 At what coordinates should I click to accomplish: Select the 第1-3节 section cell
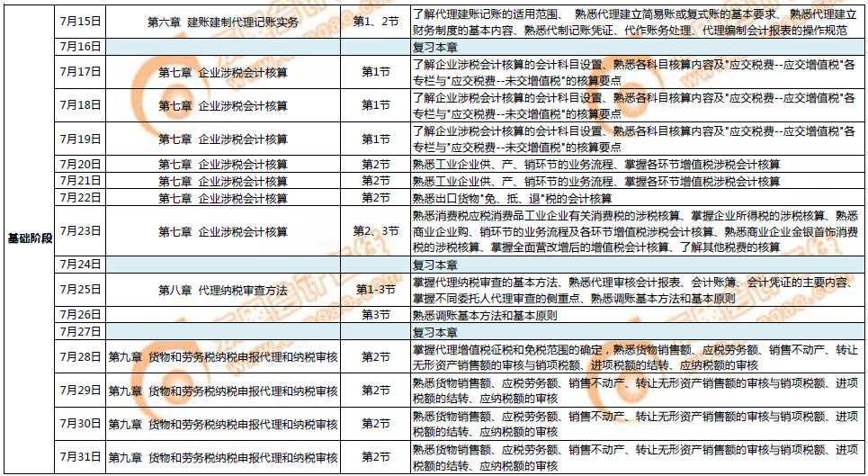coord(375,290)
